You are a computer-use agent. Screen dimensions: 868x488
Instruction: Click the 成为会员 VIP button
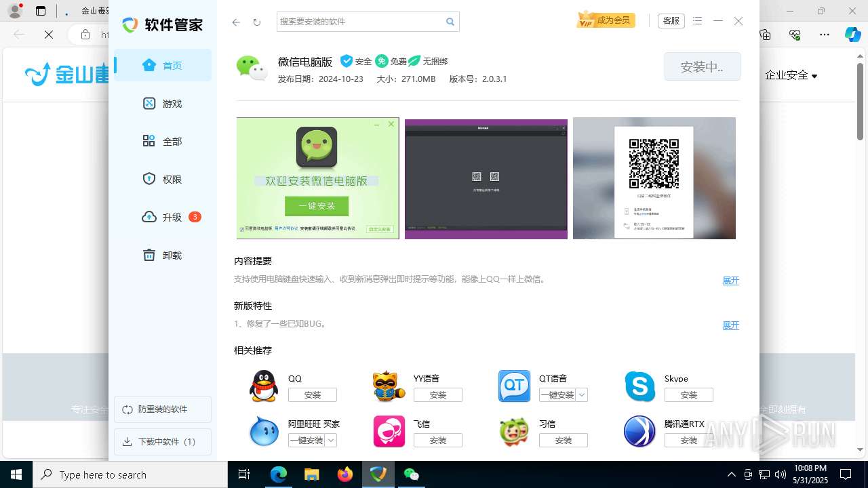click(x=605, y=20)
